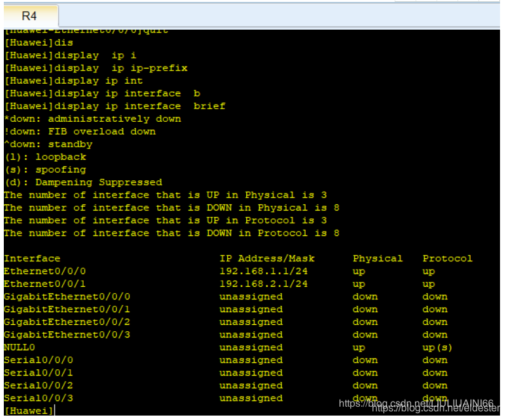Select GigabitEthernet0/0/2 row text
This screenshot has width=507, height=420.
coord(67,322)
